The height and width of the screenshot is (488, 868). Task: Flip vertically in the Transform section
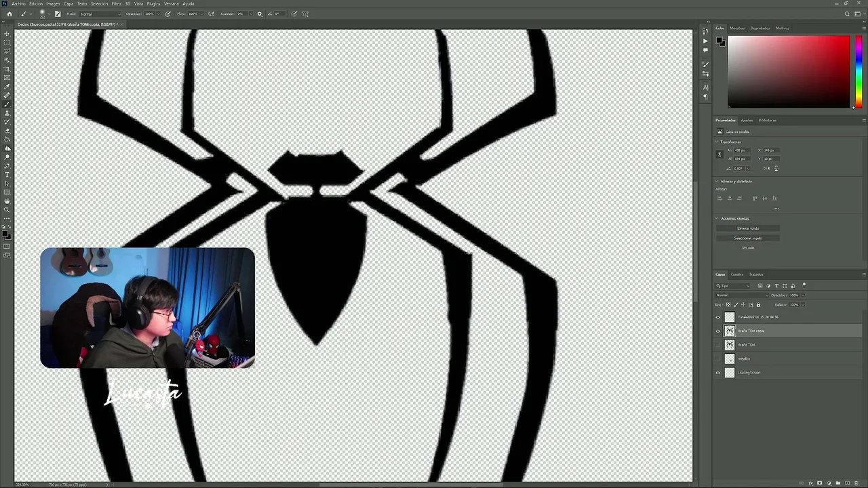(776, 168)
